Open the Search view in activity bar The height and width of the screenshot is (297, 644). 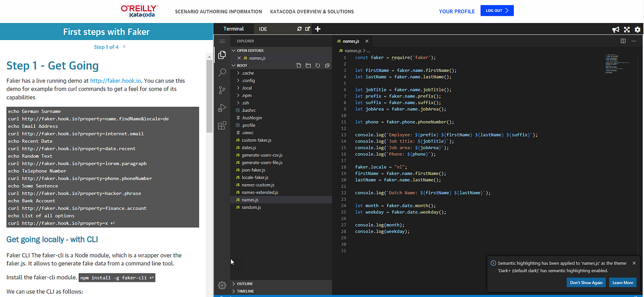pos(222,72)
